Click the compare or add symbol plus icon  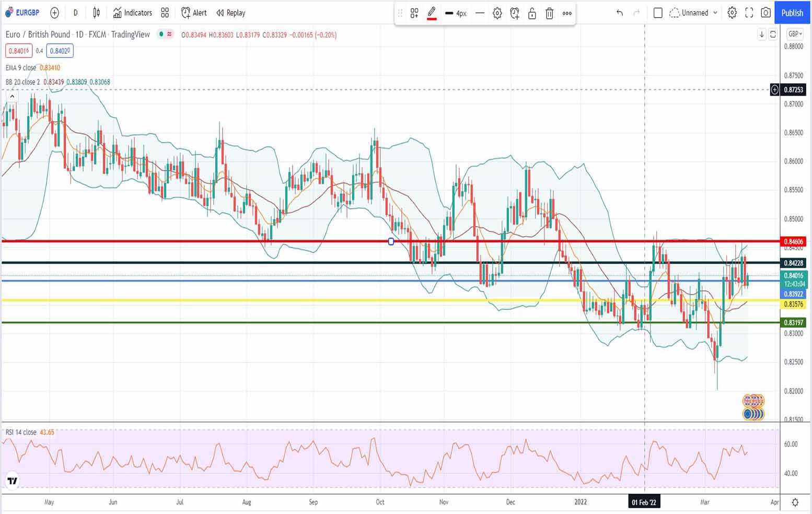click(54, 13)
